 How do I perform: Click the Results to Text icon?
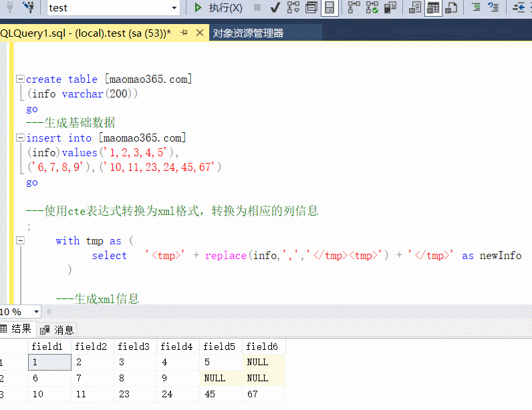click(x=415, y=8)
